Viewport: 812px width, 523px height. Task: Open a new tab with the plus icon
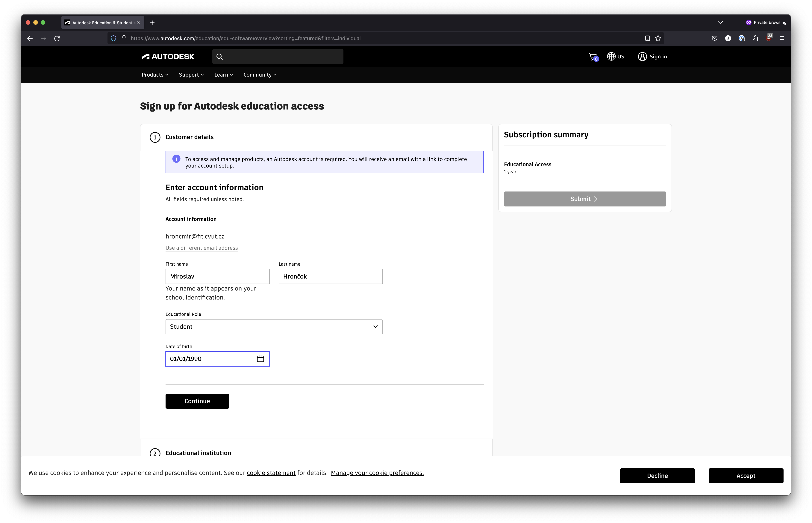[152, 23]
